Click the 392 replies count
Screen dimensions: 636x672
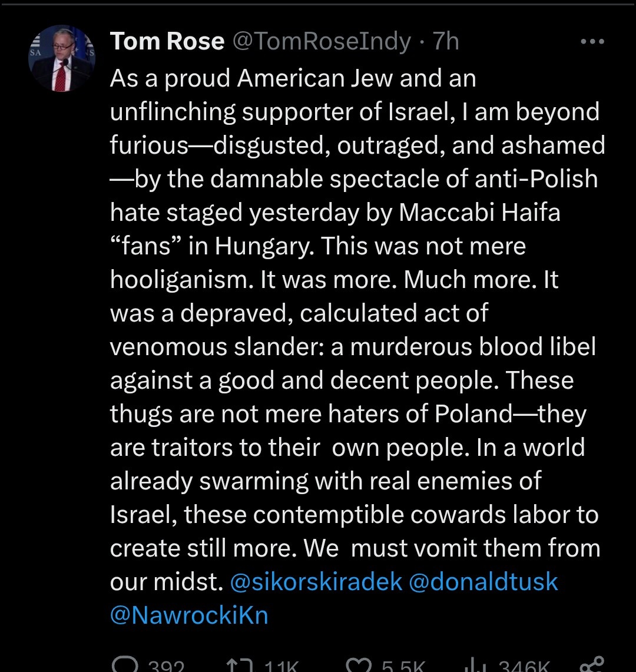165,667
